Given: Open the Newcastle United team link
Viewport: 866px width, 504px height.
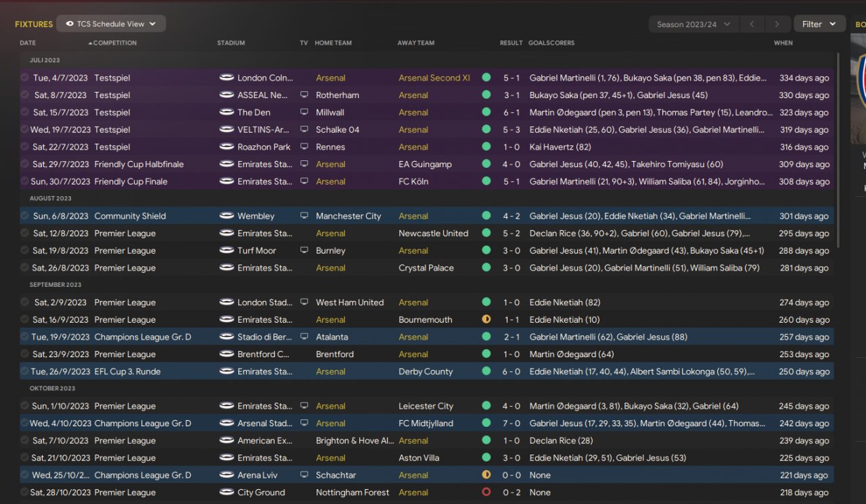Looking at the screenshot, I should click(433, 233).
